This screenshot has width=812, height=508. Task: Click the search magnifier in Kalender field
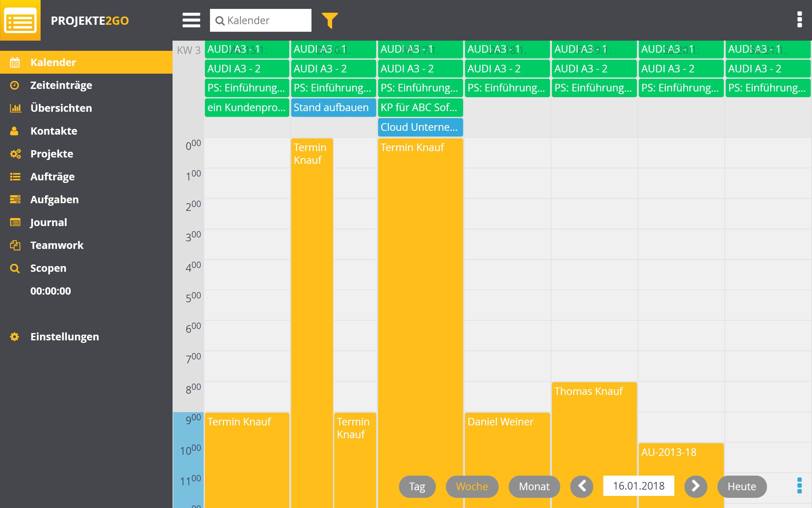coord(220,21)
